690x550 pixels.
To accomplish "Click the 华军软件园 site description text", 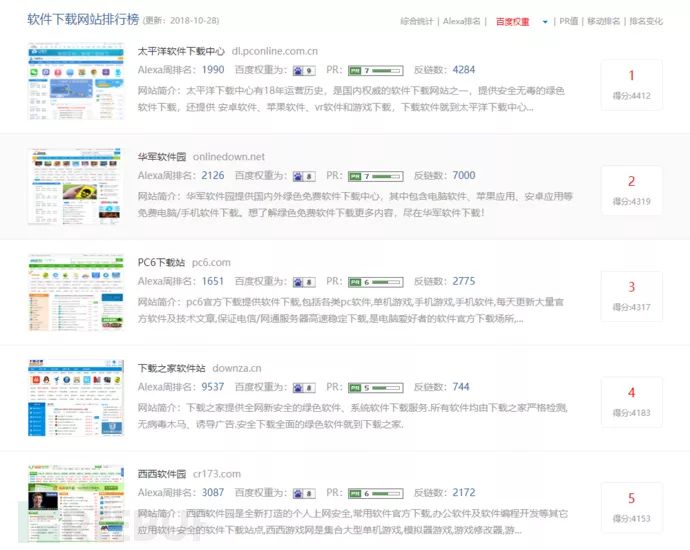I will [356, 205].
